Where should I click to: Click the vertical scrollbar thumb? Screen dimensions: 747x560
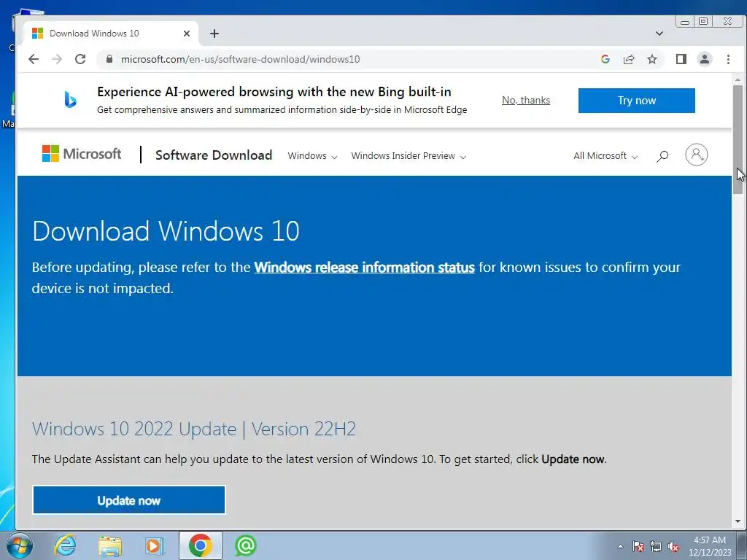point(738,139)
